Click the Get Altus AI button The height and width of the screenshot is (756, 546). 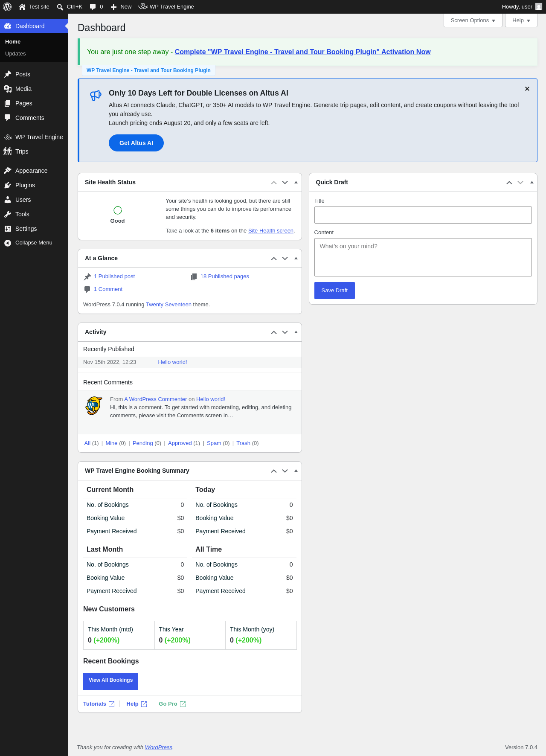pyautogui.click(x=136, y=143)
